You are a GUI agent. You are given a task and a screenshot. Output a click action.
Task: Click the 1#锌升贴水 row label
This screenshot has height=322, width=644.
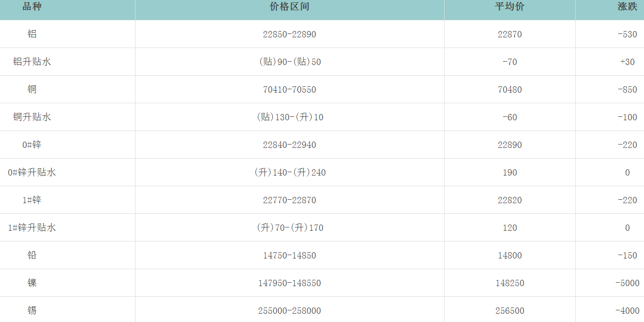[32, 228]
